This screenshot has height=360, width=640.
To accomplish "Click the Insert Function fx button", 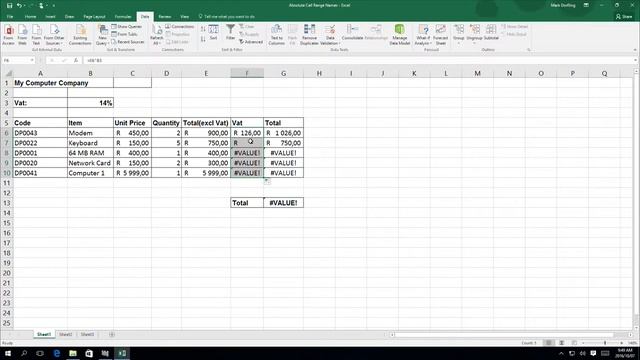I will coord(76,60).
